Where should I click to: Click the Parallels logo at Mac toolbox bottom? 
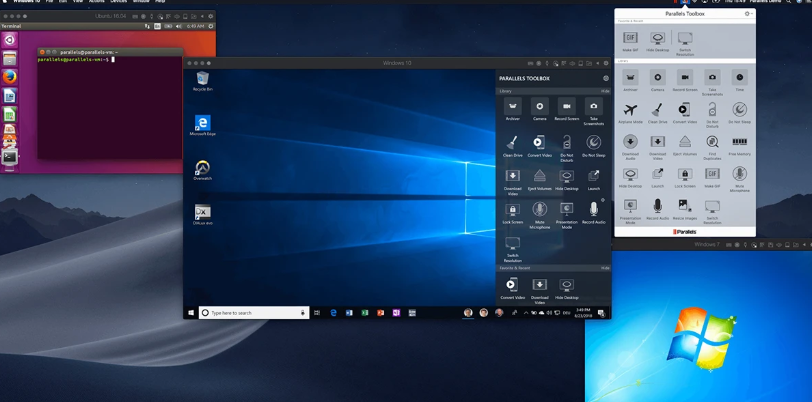click(x=685, y=232)
